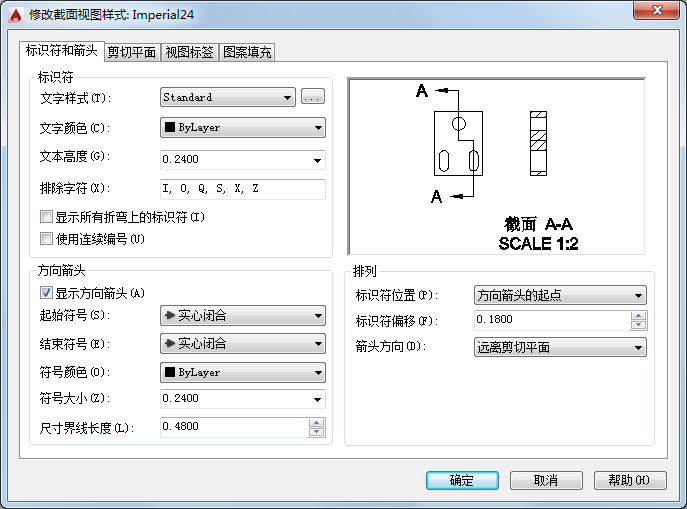Close the dialog with the X button

[x=656, y=11]
